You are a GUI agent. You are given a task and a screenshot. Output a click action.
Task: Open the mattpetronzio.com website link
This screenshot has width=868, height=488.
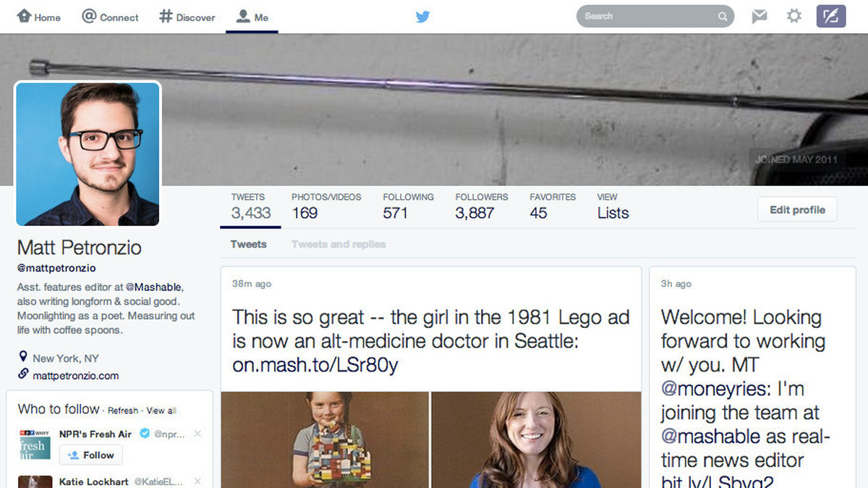[75, 376]
